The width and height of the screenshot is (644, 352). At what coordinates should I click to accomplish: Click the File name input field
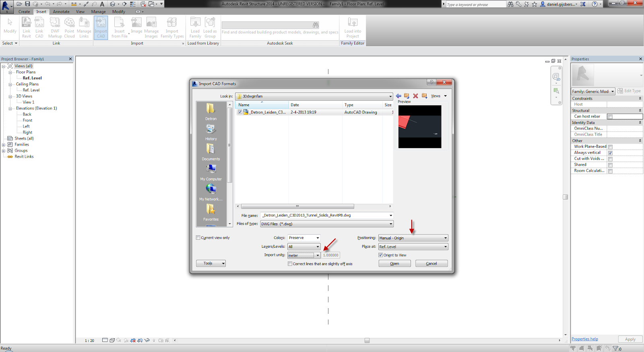327,215
